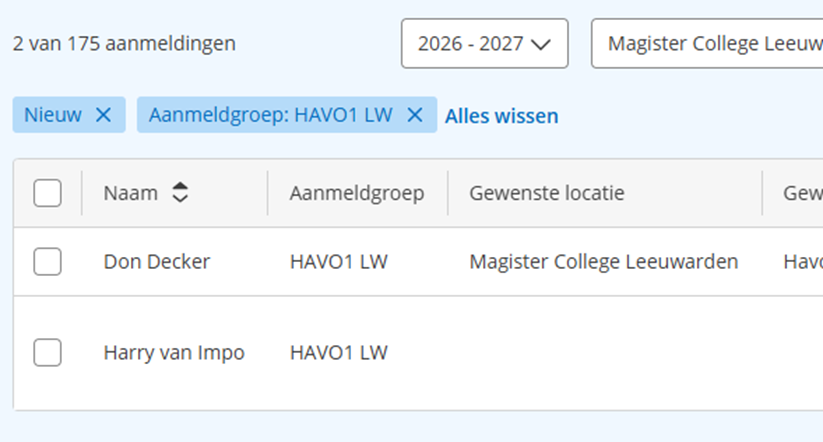
Task: Click the Alles wissen link
Action: (x=501, y=116)
